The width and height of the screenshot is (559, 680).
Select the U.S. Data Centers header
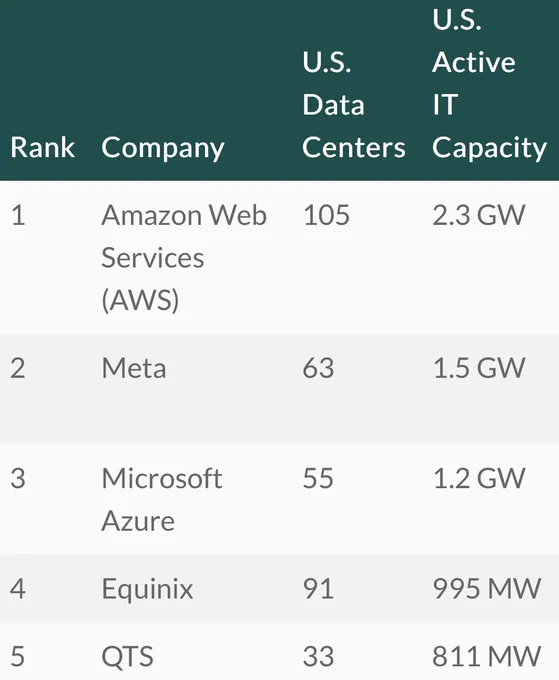coord(354,105)
